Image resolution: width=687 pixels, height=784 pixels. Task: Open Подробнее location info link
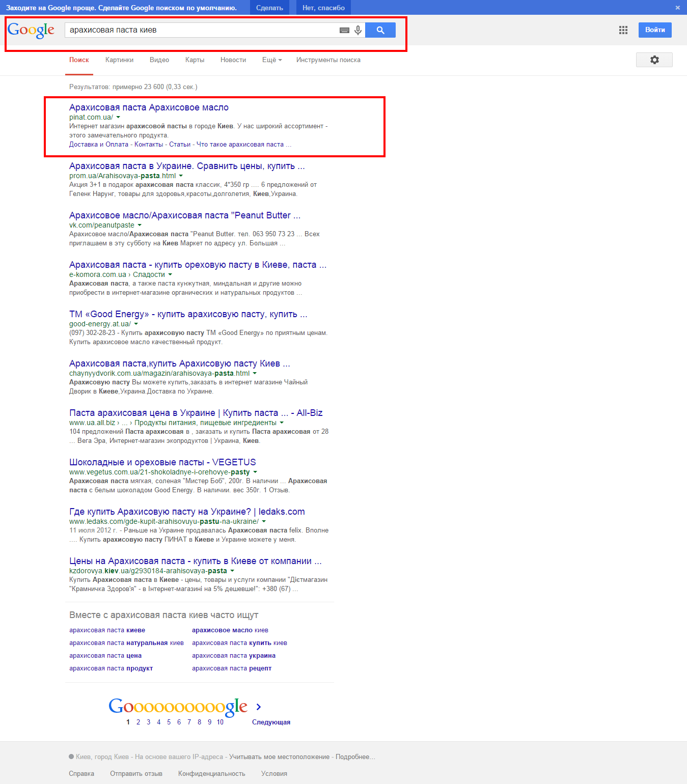click(x=355, y=757)
